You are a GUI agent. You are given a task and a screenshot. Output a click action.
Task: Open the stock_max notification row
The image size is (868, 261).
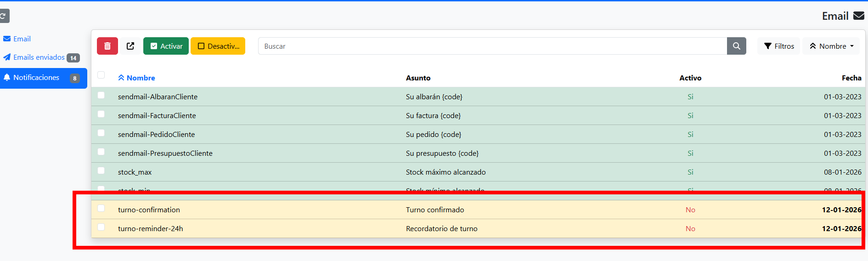click(135, 172)
